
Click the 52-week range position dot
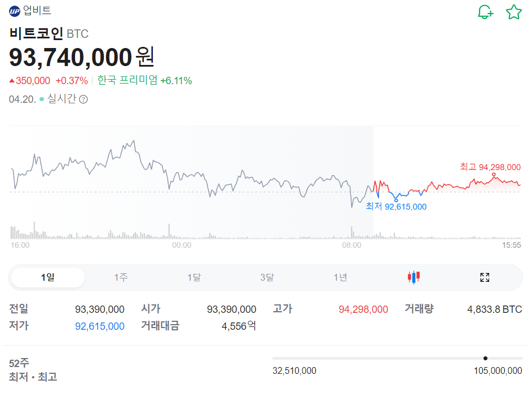pos(485,358)
